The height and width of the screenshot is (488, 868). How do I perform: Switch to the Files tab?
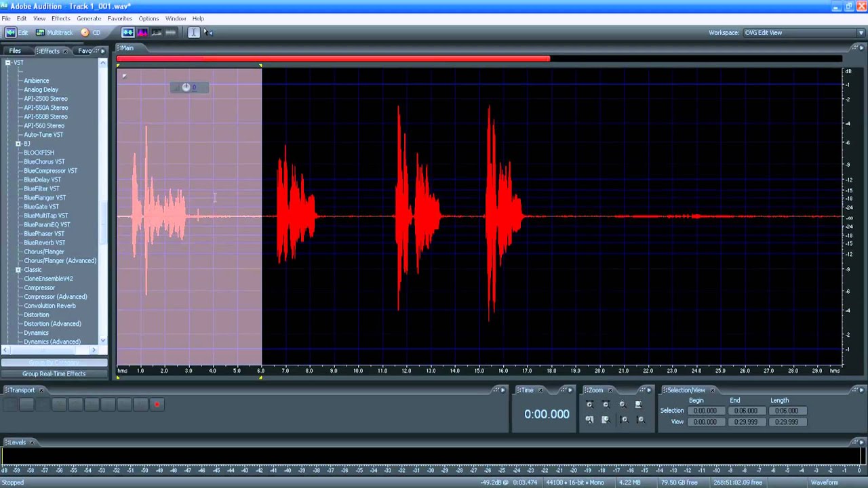pos(15,51)
